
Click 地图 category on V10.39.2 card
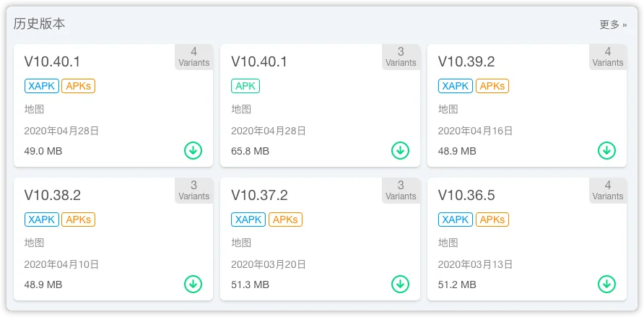(x=448, y=109)
